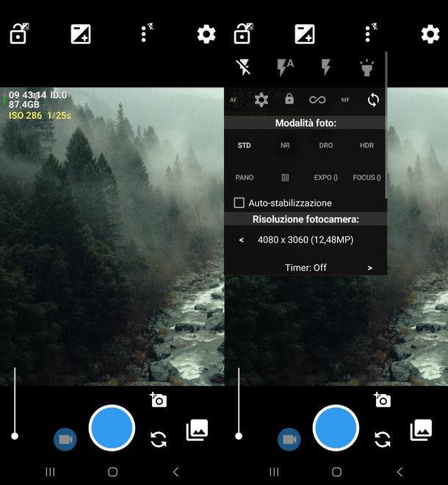The width and height of the screenshot is (448, 485).
Task: Choose PANO panorama mode
Action: click(x=245, y=178)
